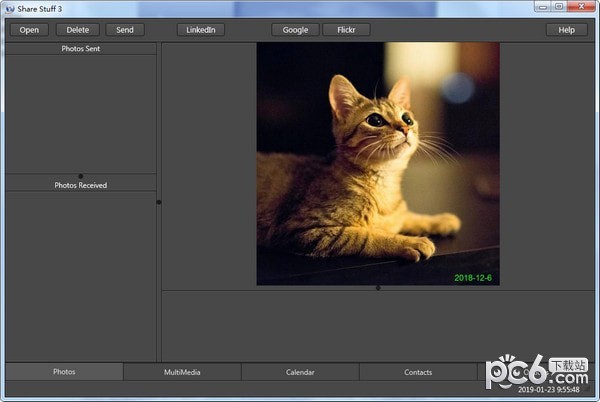600x402 pixels.
Task: Click the Delete button
Action: 77,30
